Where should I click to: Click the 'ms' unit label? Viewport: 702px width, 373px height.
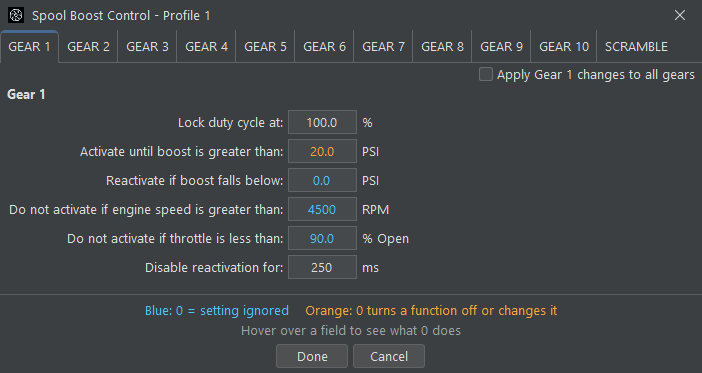[x=370, y=268]
